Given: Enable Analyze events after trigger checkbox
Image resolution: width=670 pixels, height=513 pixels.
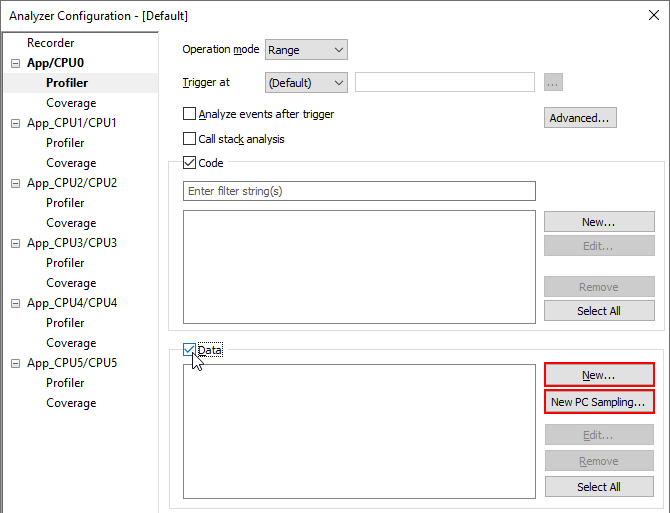Looking at the screenshot, I should click(x=190, y=115).
